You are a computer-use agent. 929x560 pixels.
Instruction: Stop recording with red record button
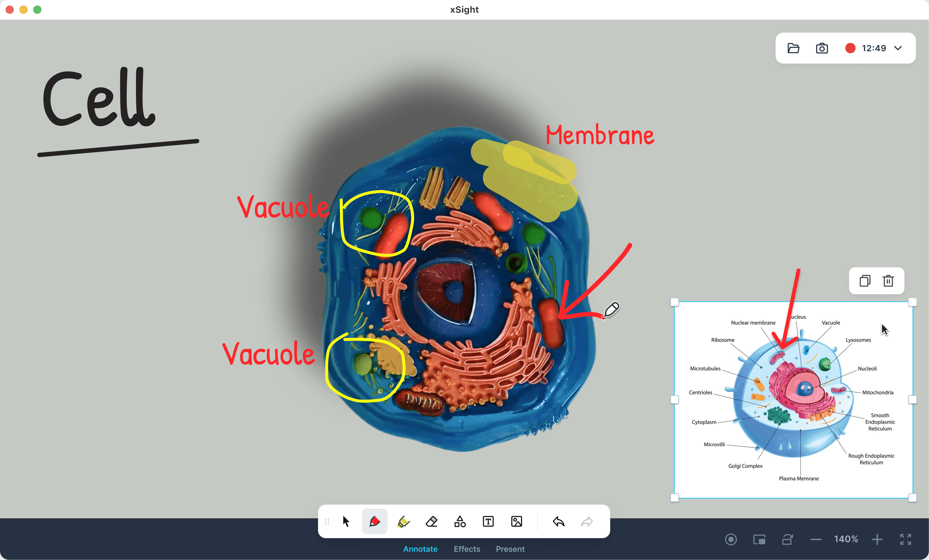tap(850, 48)
